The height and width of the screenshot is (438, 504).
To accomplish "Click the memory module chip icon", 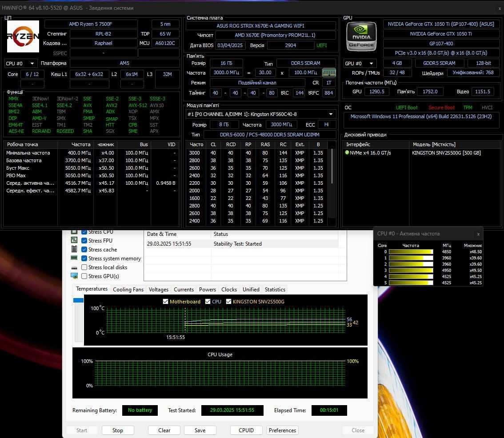I will [x=329, y=72].
